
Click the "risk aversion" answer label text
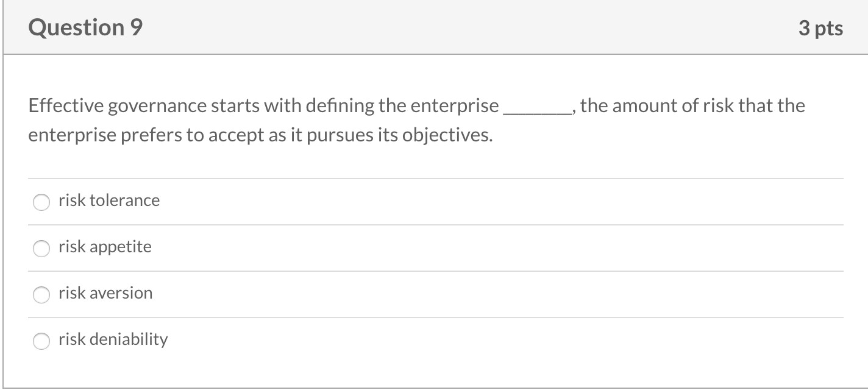105,293
